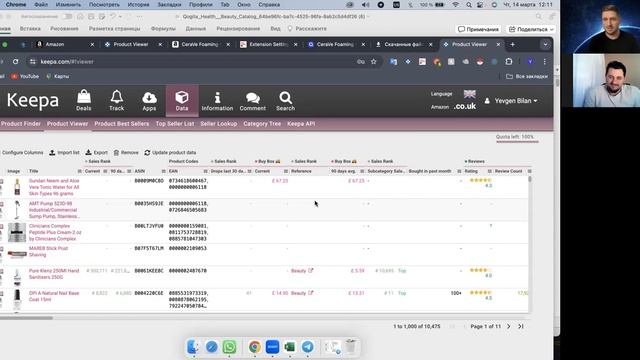640x360 pixels.
Task: Open the Comment speech bubbles icon
Action: tap(253, 100)
